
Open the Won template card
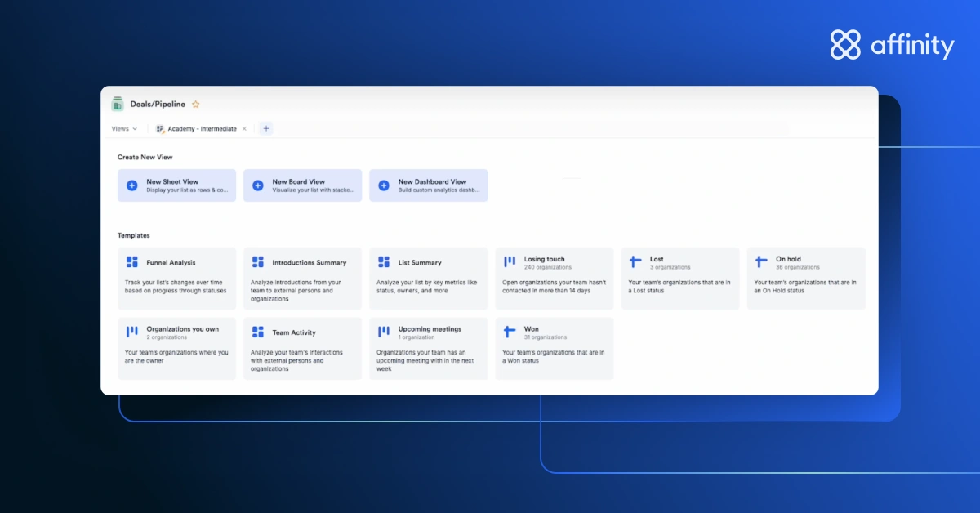(x=554, y=349)
